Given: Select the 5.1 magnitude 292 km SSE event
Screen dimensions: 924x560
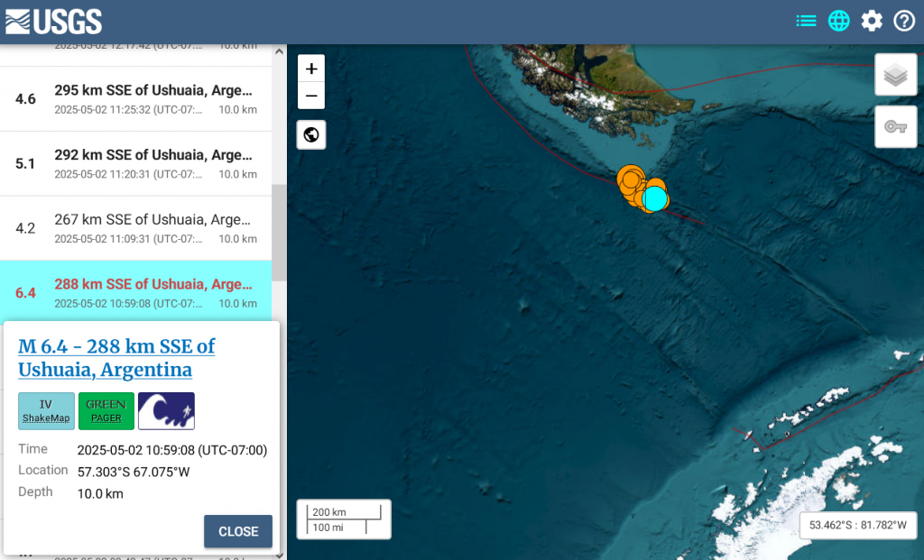Looking at the screenshot, I should point(135,164).
